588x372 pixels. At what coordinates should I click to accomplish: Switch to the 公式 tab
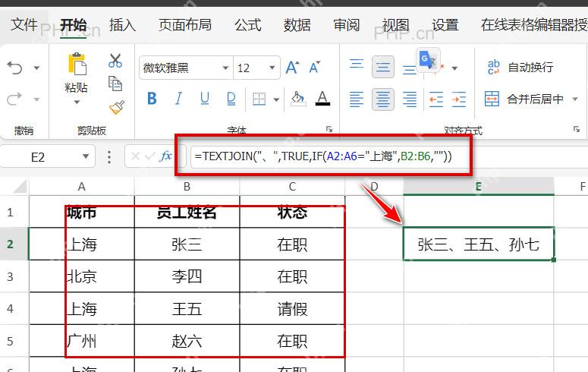tap(248, 25)
